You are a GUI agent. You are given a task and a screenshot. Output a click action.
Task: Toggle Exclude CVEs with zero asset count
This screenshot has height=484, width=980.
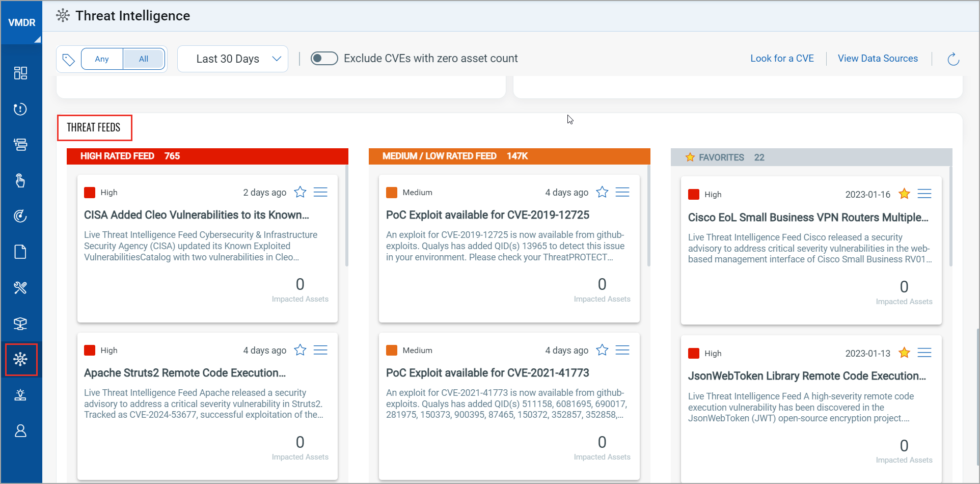[x=324, y=59]
